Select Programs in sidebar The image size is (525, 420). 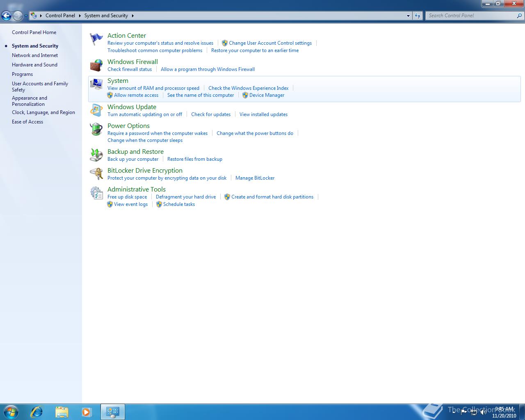click(x=22, y=74)
